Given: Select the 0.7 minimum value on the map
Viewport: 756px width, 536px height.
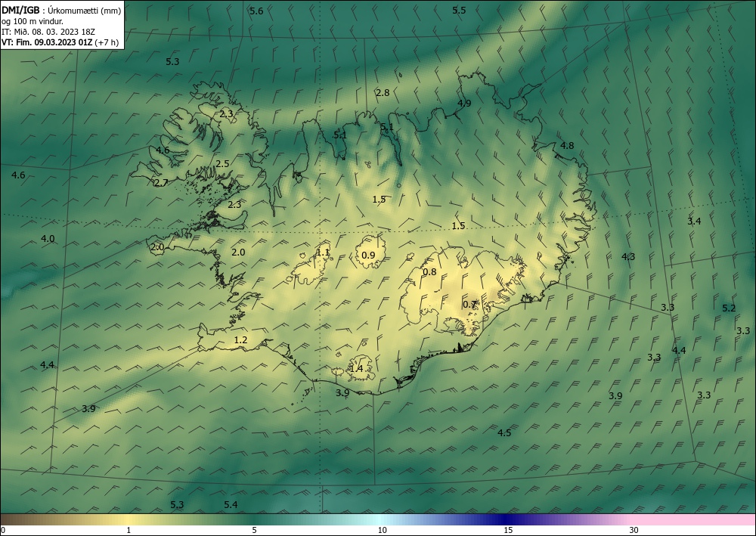Looking at the screenshot, I should (x=469, y=305).
